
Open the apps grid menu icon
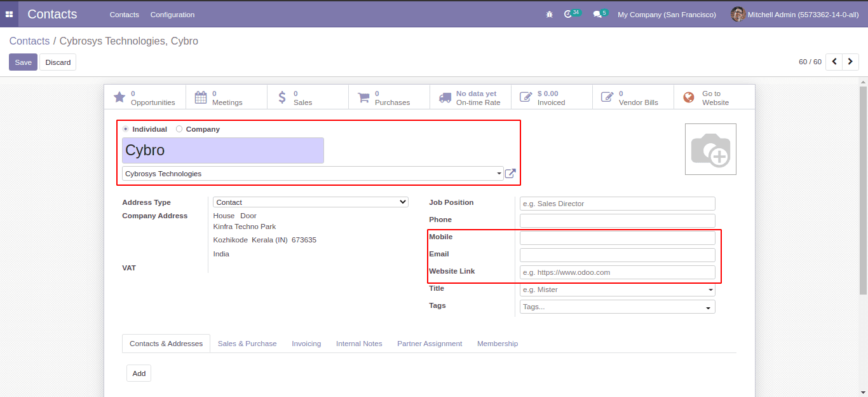point(9,14)
